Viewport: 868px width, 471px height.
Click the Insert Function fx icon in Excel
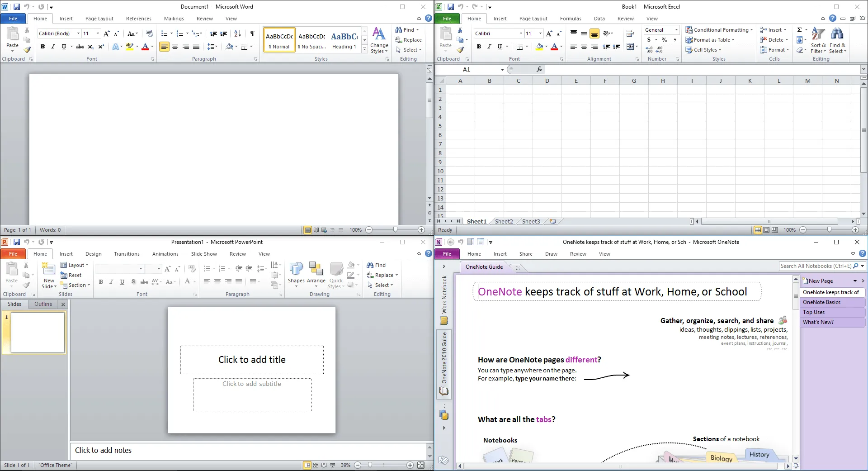click(539, 69)
